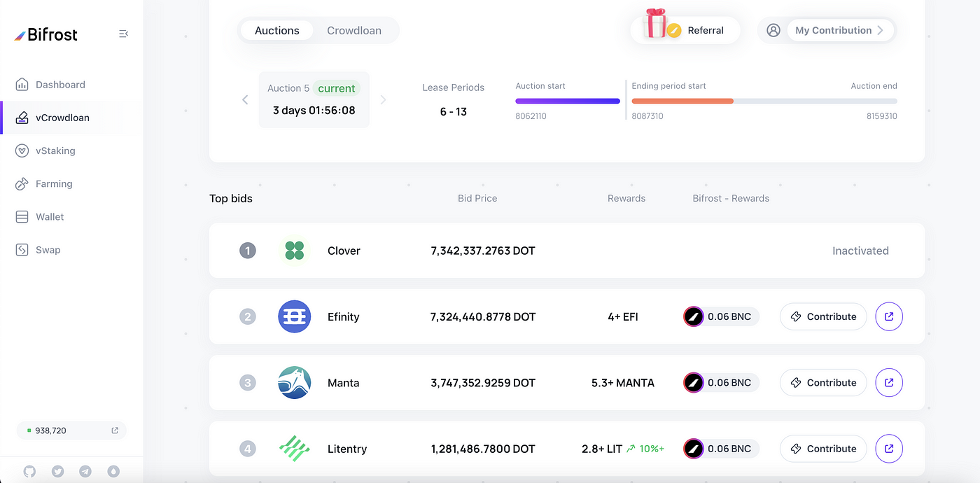Open My Contribution
Viewport: 980px width, 483px height.
pyautogui.click(x=840, y=30)
